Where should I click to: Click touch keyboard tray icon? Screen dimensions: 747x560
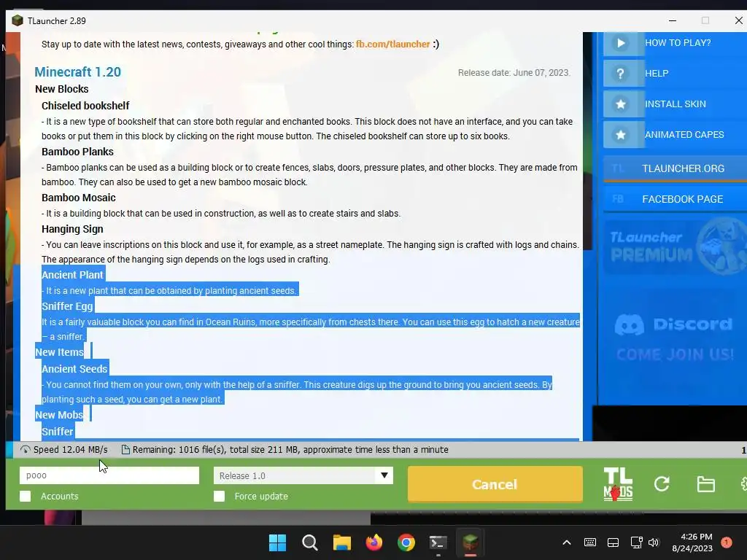click(x=589, y=542)
